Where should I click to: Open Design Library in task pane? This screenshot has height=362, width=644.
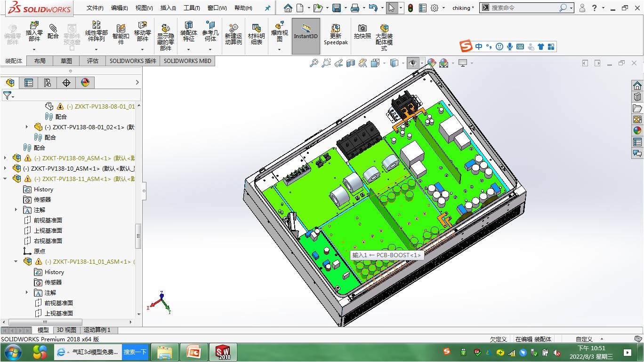[x=637, y=97]
